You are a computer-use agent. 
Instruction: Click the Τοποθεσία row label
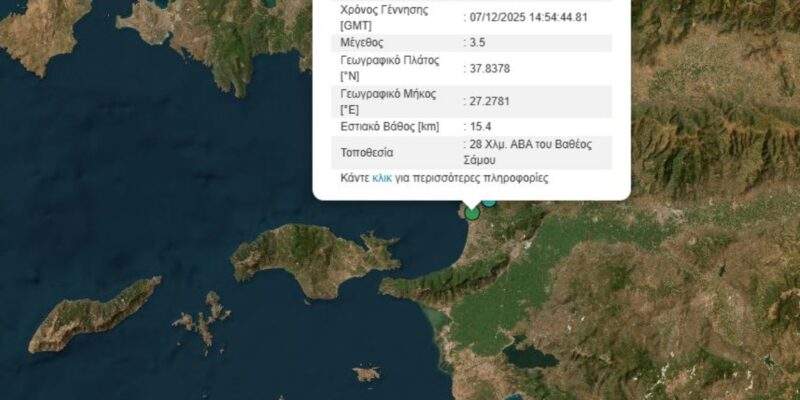click(367, 153)
